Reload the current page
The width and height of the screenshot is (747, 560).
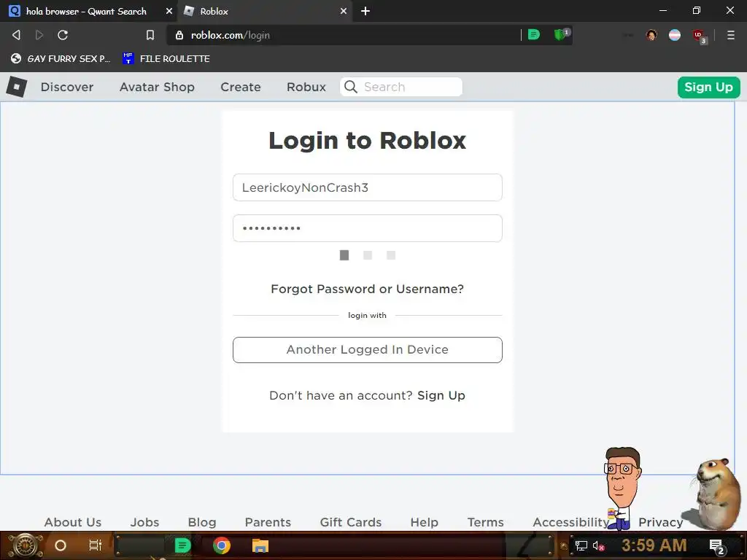(x=63, y=35)
